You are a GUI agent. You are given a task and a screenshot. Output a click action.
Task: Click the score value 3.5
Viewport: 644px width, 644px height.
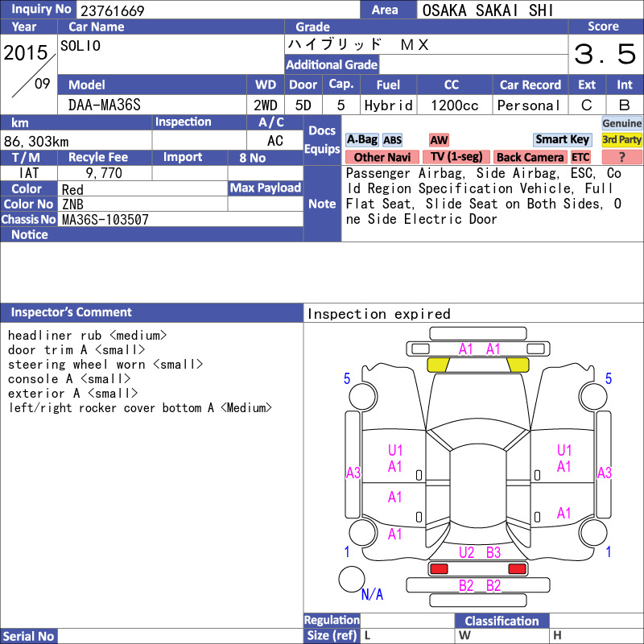[x=605, y=54]
